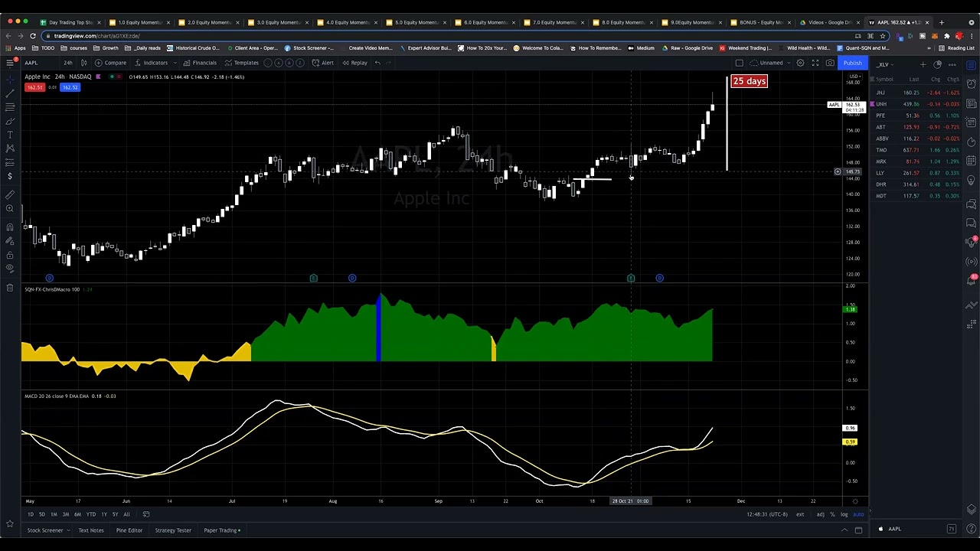Screen dimensions: 980x551
Task: Open the USD currency dropdown on price axis
Action: point(854,77)
